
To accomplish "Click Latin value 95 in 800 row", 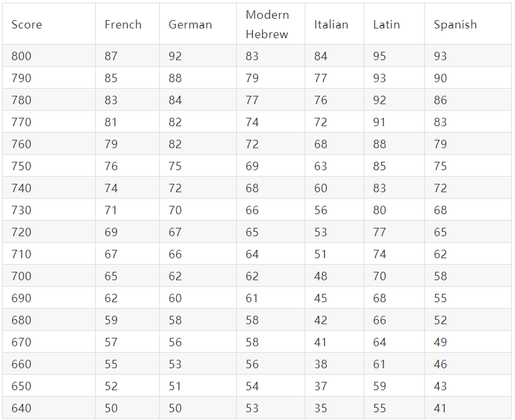I will 379,56.
